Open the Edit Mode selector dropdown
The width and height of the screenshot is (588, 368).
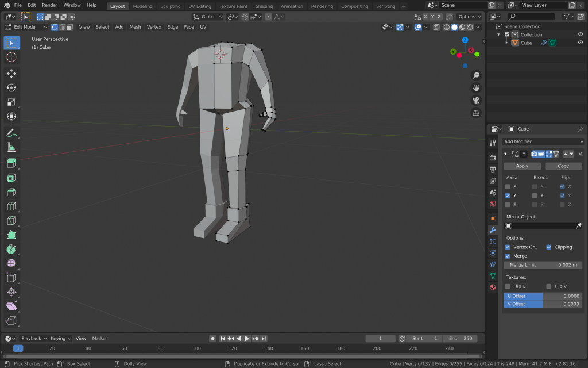tap(25, 27)
